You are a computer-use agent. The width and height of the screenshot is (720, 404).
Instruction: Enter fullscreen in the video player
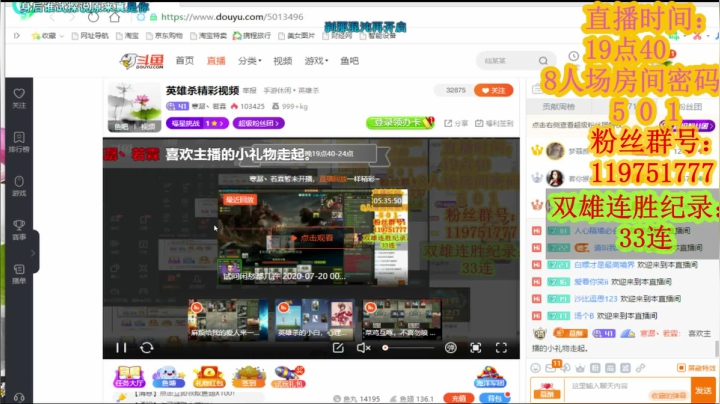point(501,348)
